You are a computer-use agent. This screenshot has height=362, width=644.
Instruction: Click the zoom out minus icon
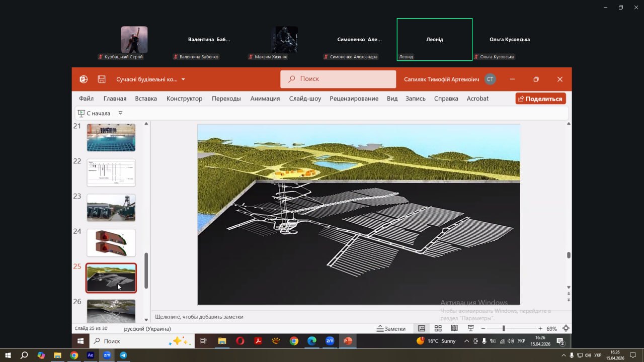(x=483, y=328)
